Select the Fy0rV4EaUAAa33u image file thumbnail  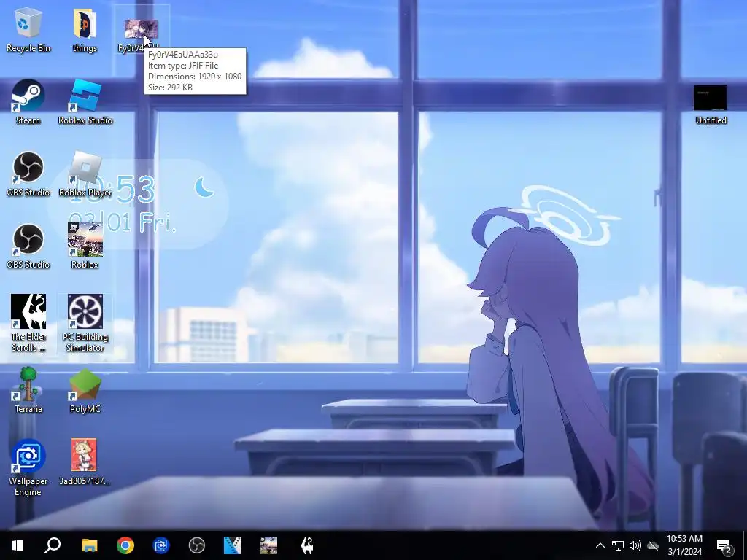(141, 29)
